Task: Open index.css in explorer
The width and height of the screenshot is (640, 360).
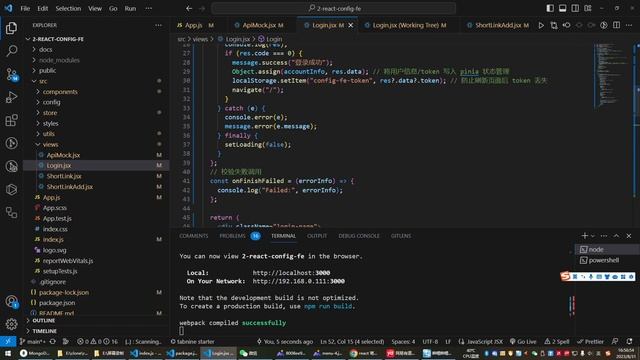Action: click(55, 229)
